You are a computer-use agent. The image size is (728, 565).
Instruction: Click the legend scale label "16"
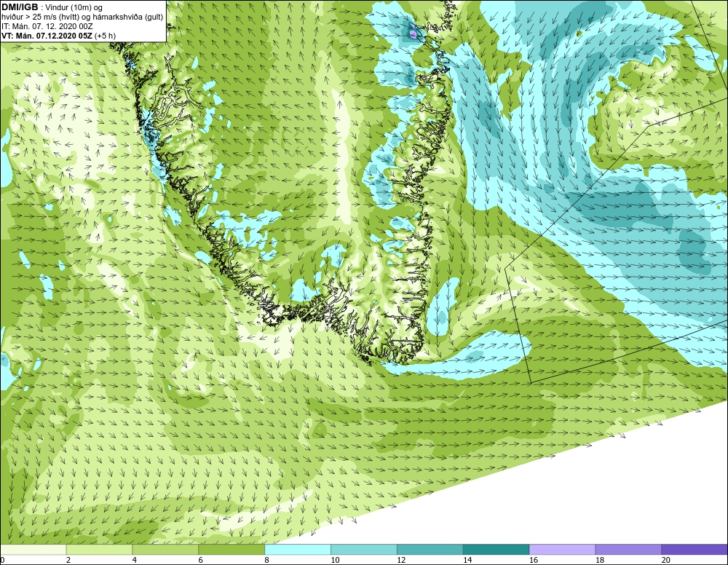(x=534, y=561)
